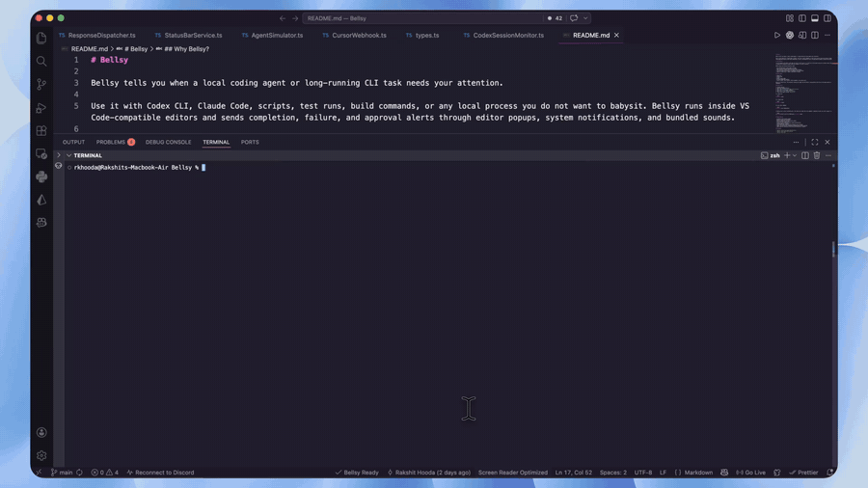868x488 pixels.
Task: Open the Search view in activity bar
Action: 41,61
